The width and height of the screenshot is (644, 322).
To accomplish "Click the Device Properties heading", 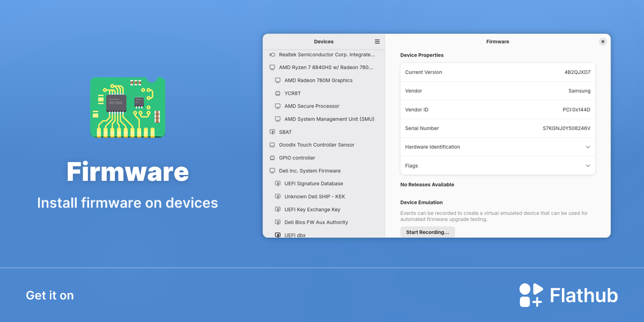I will click(422, 55).
